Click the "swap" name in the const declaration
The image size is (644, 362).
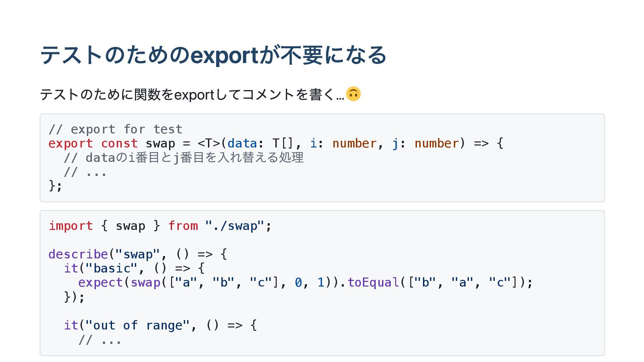tap(160, 143)
